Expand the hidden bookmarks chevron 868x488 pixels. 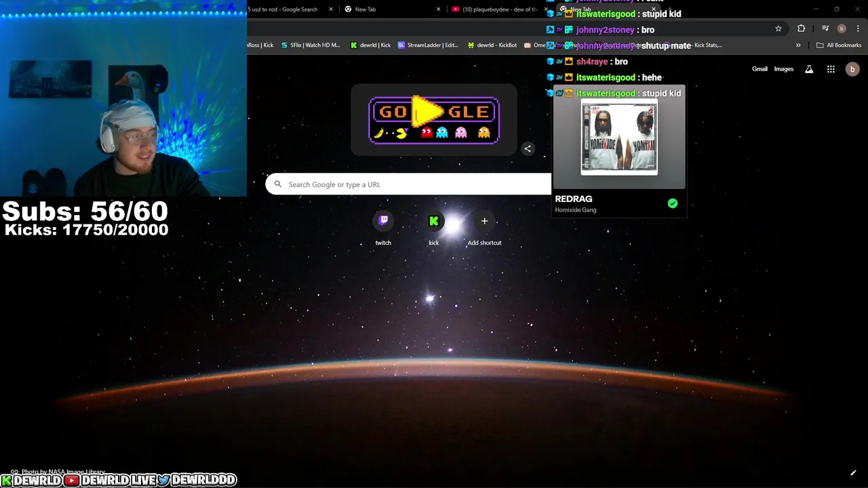click(798, 45)
